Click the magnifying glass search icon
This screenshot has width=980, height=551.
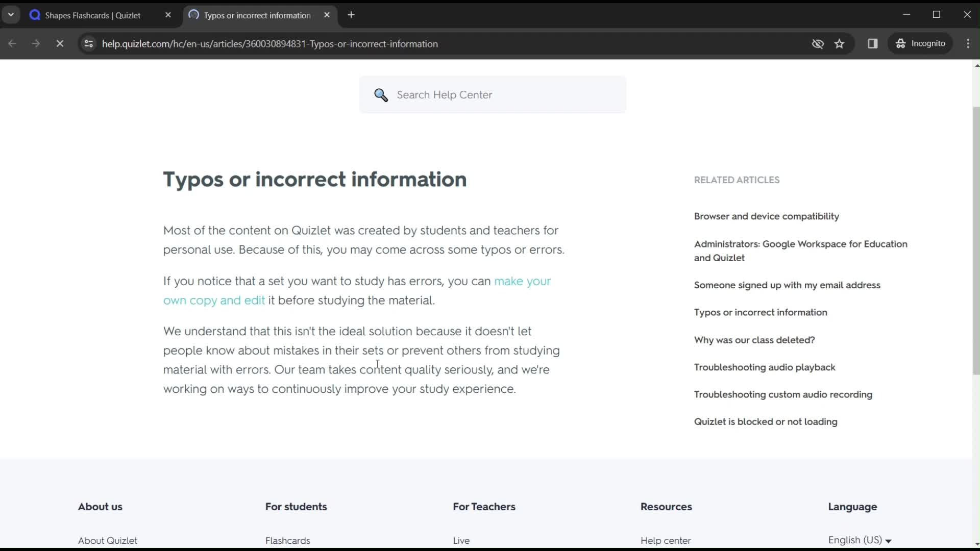381,95
